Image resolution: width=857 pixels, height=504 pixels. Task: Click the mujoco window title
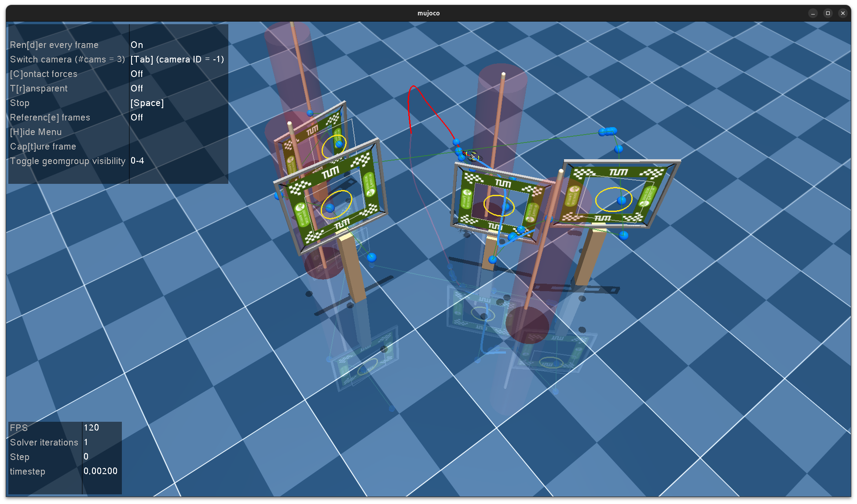pyautogui.click(x=428, y=13)
